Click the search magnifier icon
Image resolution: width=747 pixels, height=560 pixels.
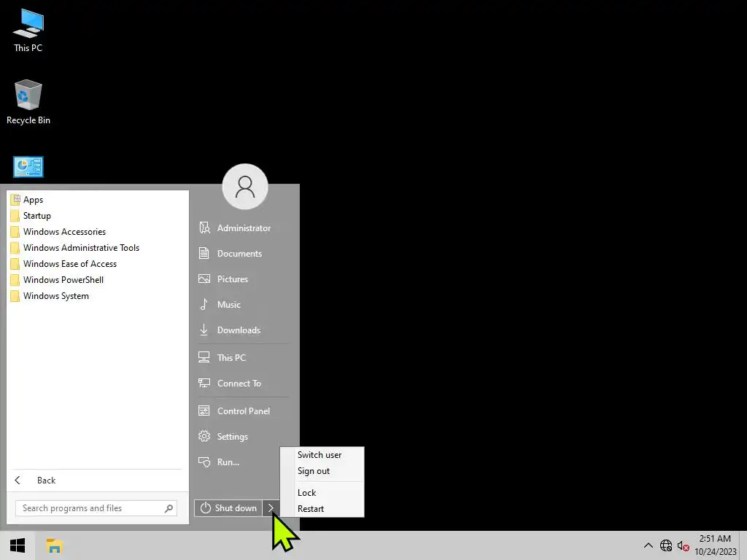pos(169,508)
